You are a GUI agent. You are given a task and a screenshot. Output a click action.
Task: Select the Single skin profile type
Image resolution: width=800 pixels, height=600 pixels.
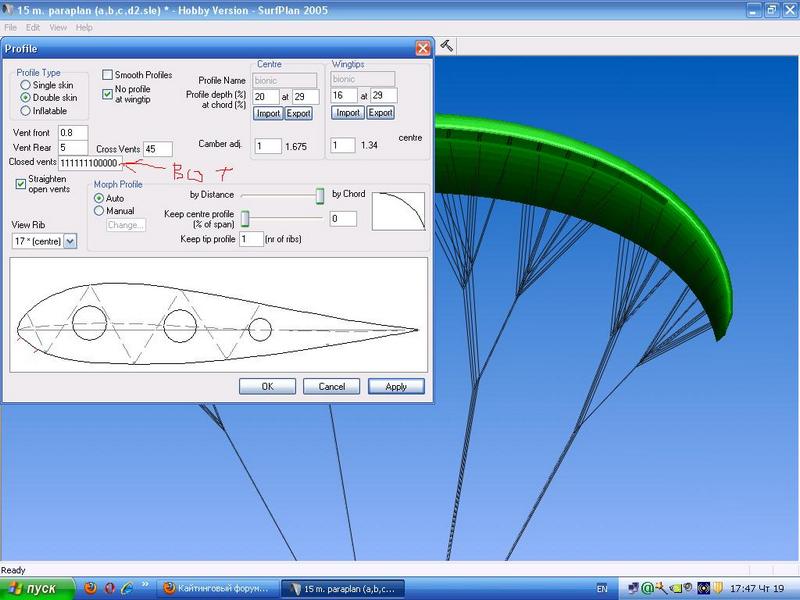click(26, 86)
